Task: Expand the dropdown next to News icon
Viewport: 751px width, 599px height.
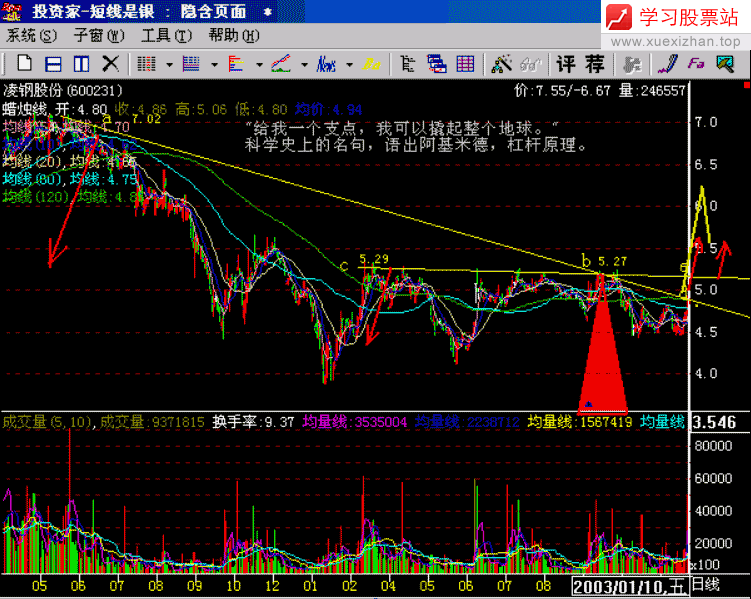Action: coord(349,65)
